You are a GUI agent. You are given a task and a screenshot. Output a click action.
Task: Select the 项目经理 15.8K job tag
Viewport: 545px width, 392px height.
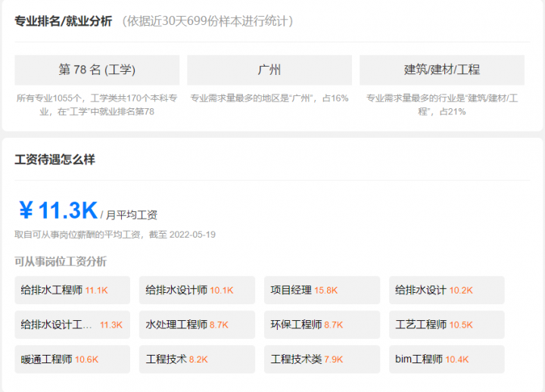point(322,290)
